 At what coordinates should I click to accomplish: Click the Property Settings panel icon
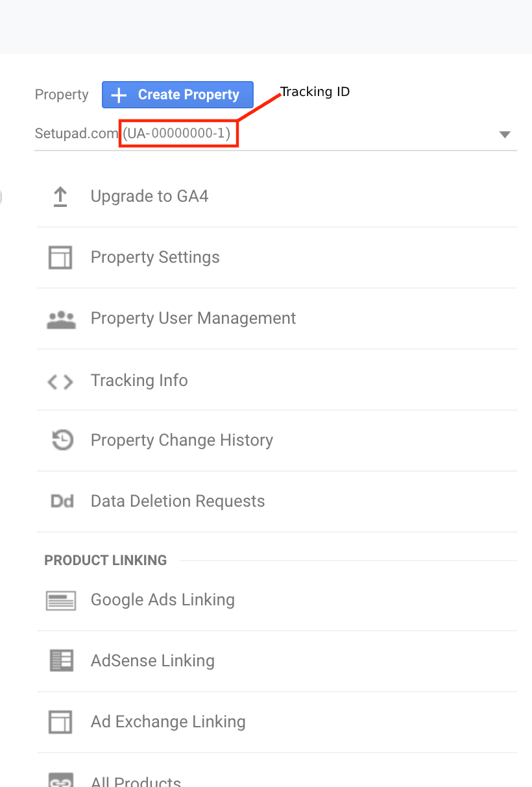click(60, 257)
